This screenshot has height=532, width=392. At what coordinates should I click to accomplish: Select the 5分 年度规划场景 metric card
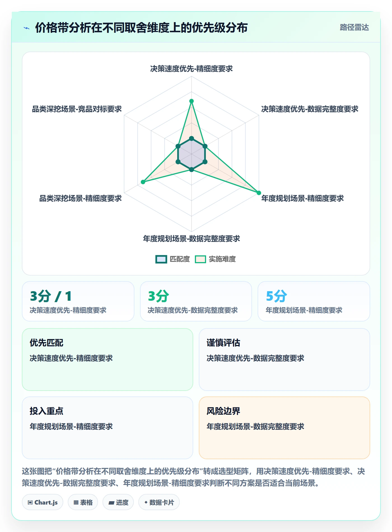pyautogui.click(x=314, y=301)
